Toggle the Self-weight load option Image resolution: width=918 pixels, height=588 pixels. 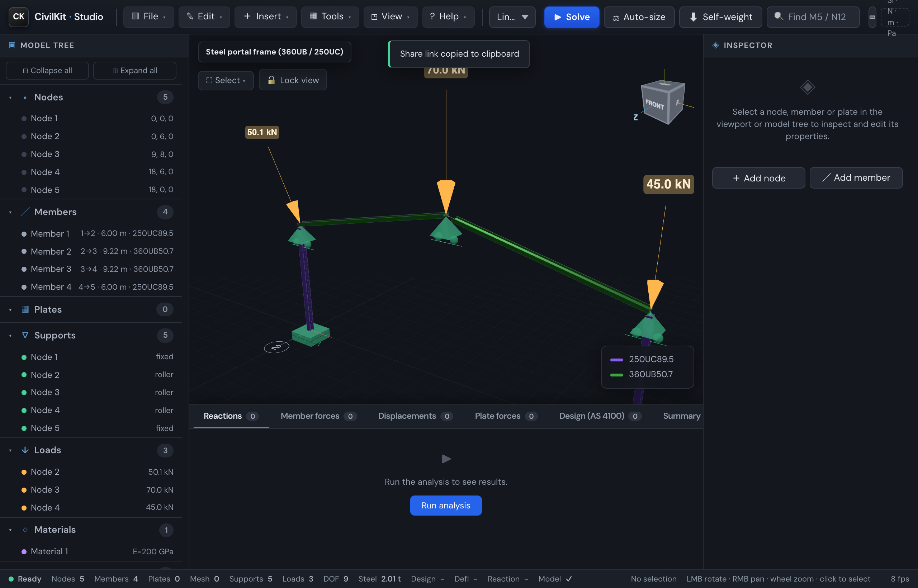click(720, 17)
